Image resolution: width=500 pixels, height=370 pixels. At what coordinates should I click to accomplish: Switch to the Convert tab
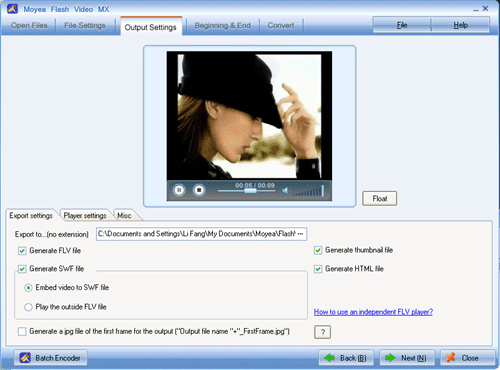coord(281,25)
